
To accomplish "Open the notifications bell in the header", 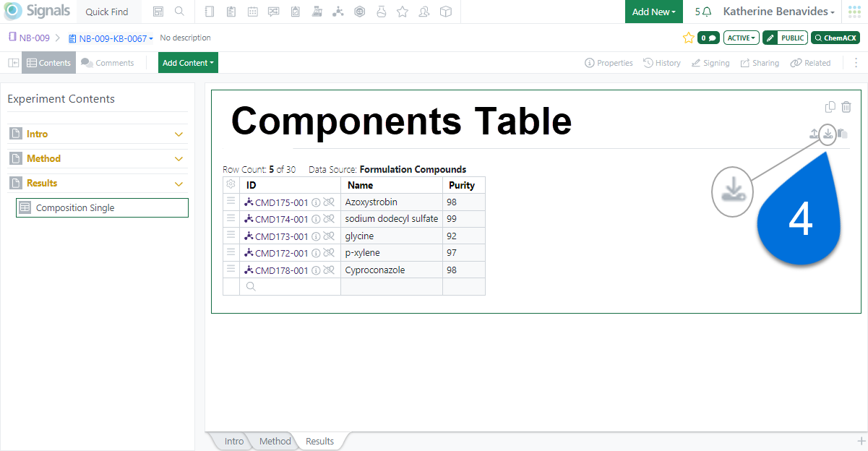I will click(706, 12).
